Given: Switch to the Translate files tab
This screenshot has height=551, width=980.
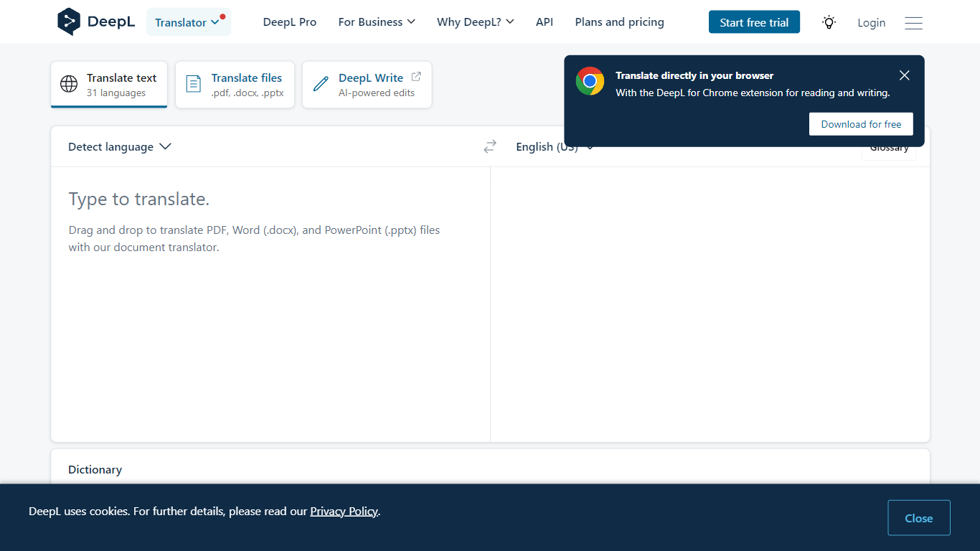Looking at the screenshot, I should click(x=235, y=85).
